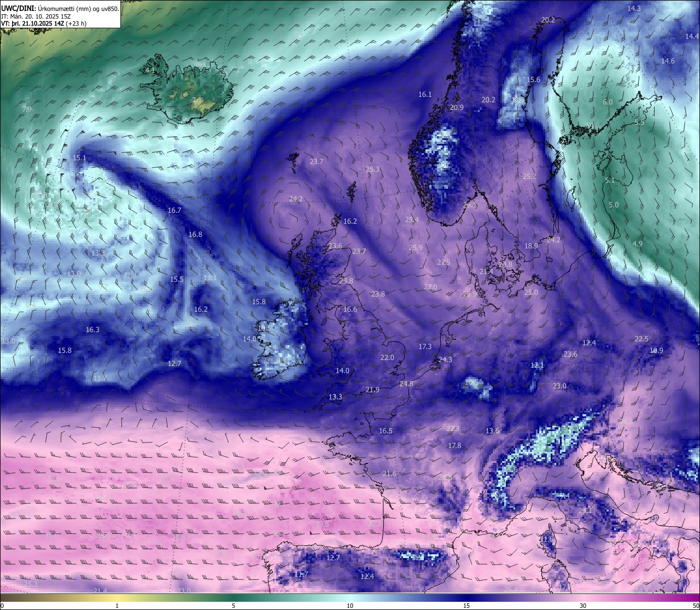This screenshot has height=610, width=700.
Task: Click the 17.3 value label
Action: [425, 346]
